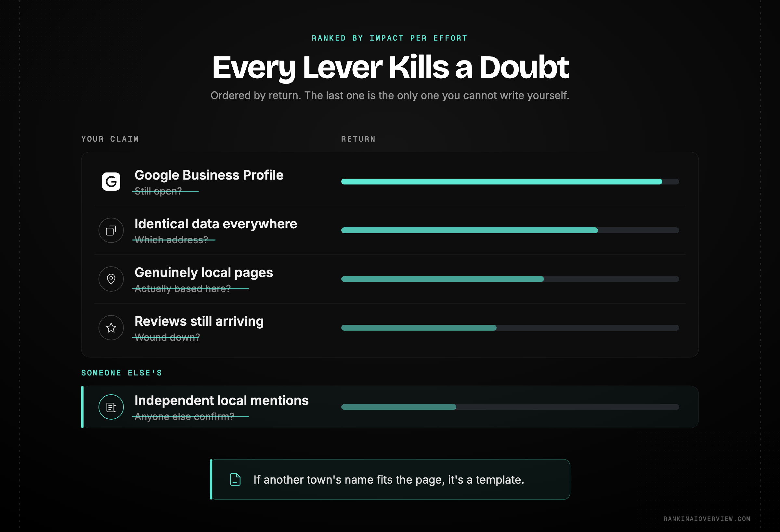This screenshot has height=532, width=780.
Task: Click the struck-through 'Wound down?' text
Action: click(167, 337)
